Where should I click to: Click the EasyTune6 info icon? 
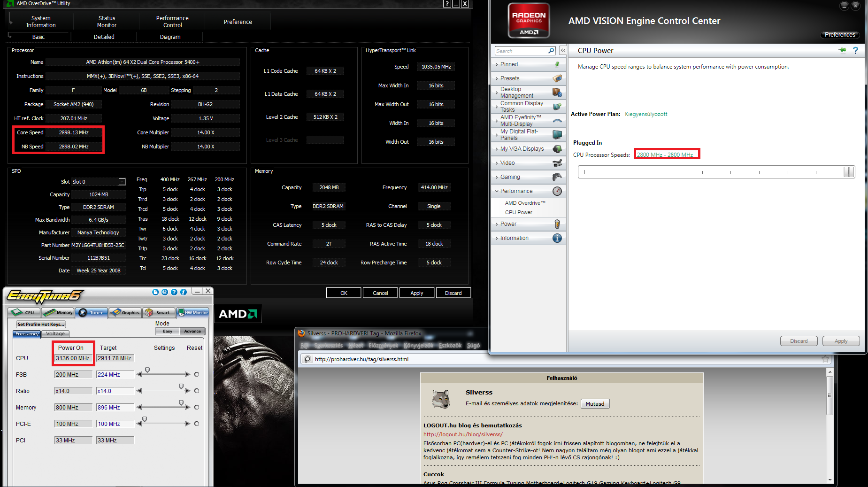click(x=184, y=292)
